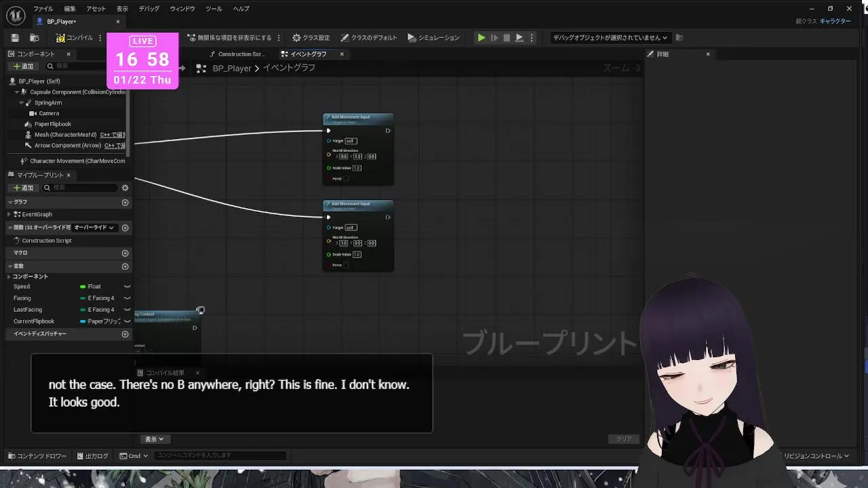Toggle CurrentFlipbook variable eye visibility
Image resolution: width=868 pixels, height=488 pixels.
pyautogui.click(x=127, y=321)
